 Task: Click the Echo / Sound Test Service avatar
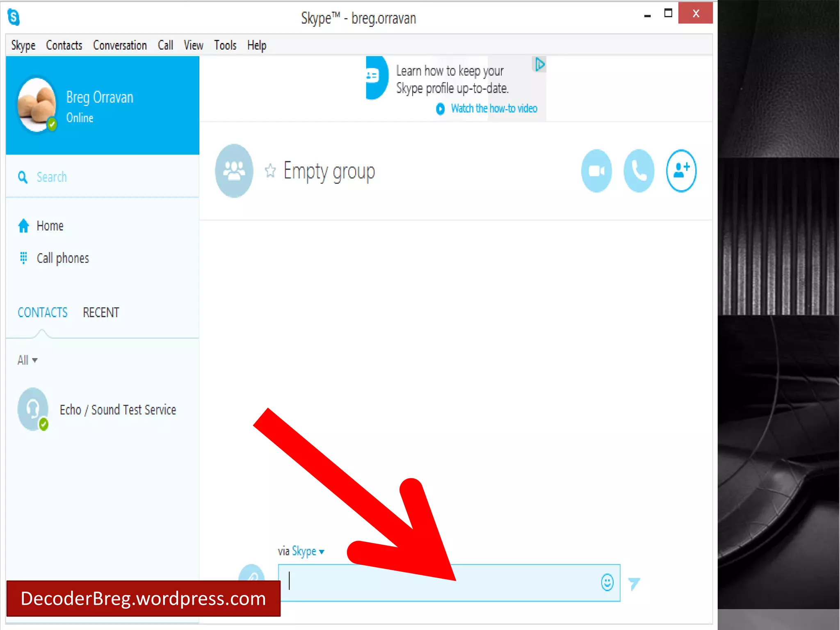tap(33, 409)
